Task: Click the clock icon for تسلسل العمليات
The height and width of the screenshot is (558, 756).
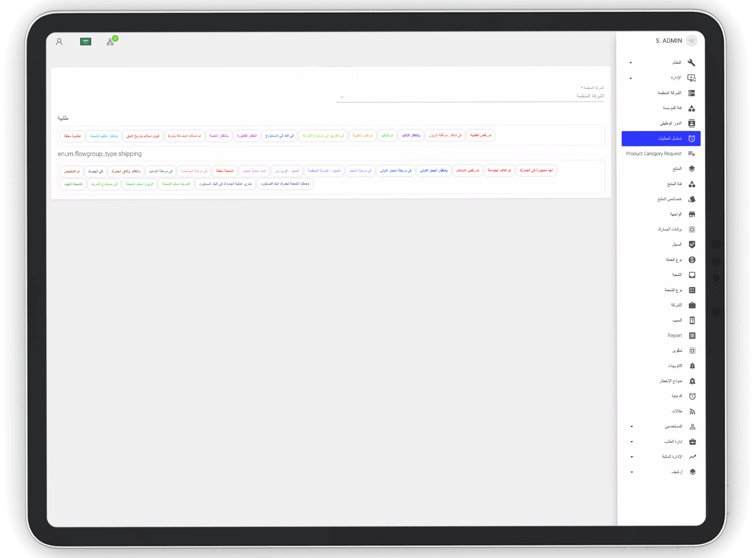Action: pyautogui.click(x=691, y=139)
